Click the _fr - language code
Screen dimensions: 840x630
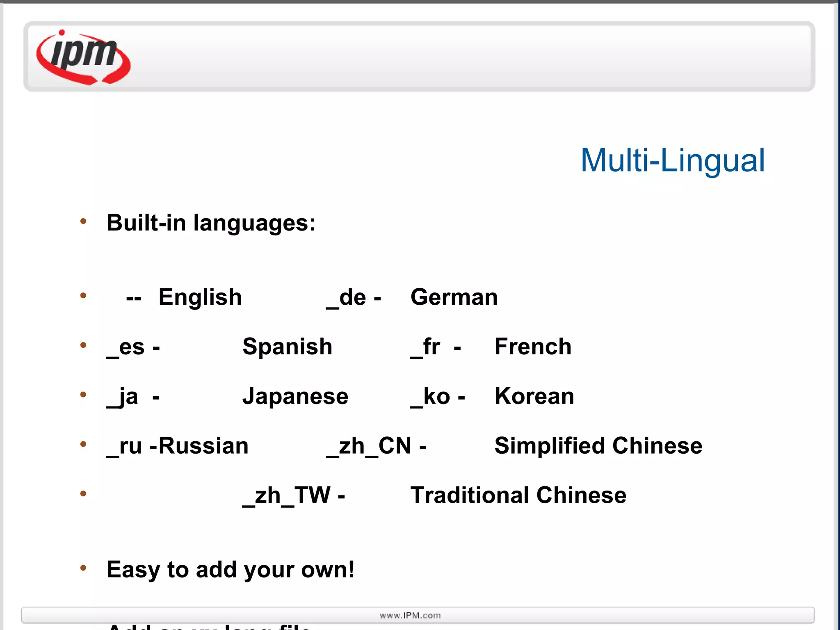(x=436, y=348)
